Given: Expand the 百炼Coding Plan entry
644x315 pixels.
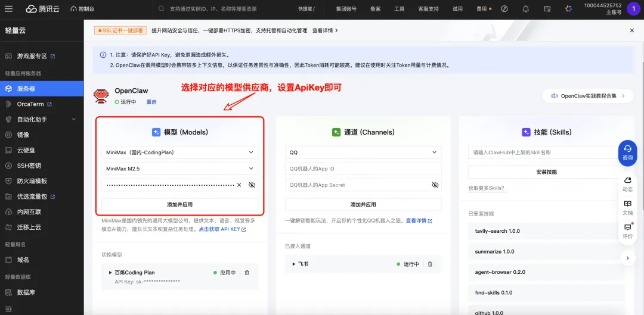Looking at the screenshot, I should tap(110, 272).
